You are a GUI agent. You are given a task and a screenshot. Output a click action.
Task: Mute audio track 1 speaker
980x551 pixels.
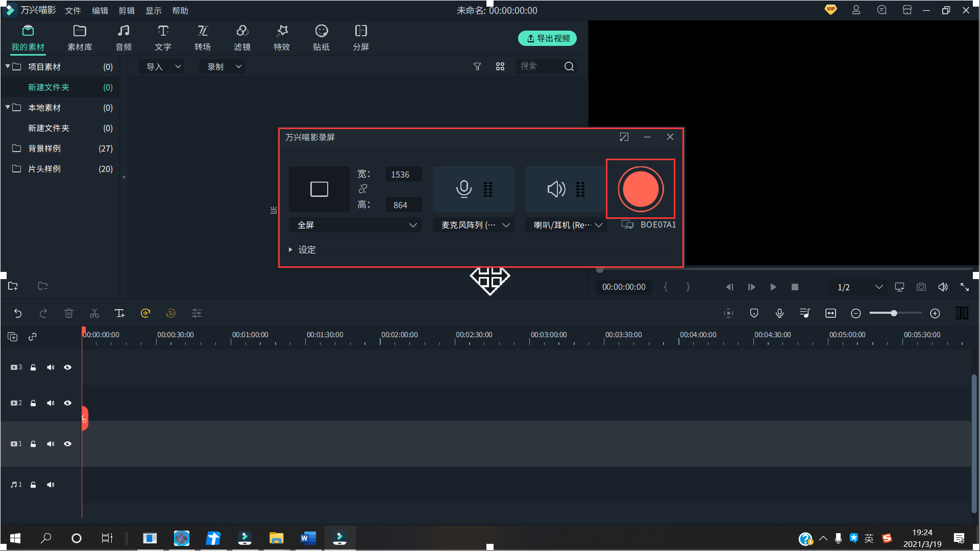[x=51, y=485]
